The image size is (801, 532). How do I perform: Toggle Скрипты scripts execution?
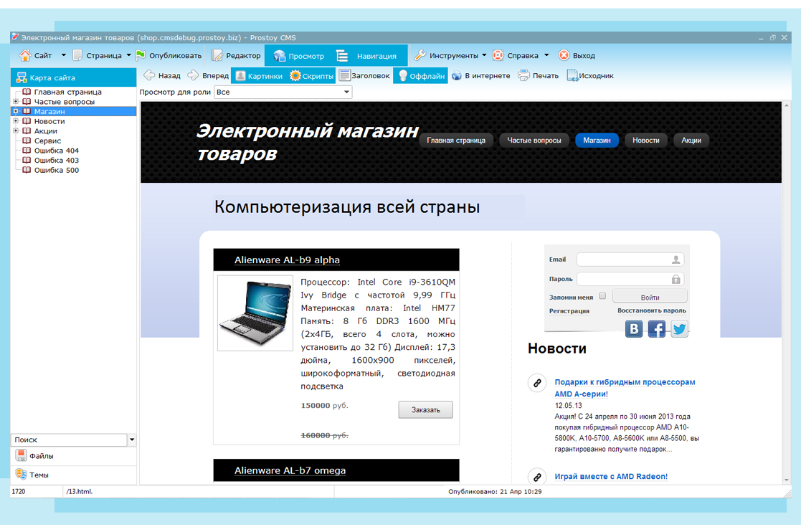312,75
